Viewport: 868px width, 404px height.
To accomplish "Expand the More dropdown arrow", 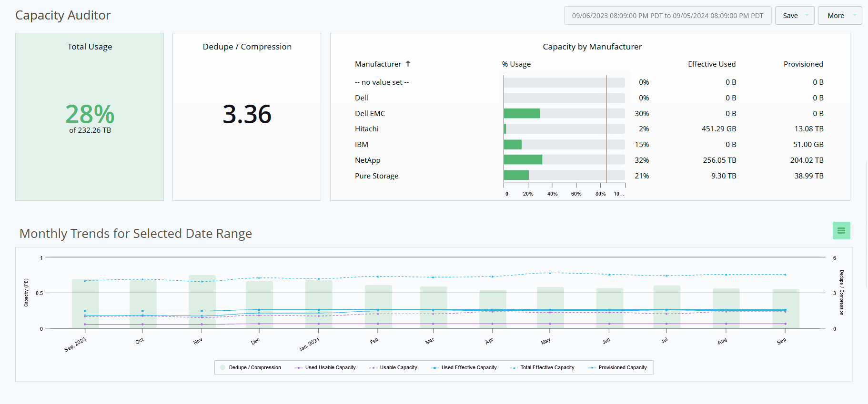I will click(855, 16).
